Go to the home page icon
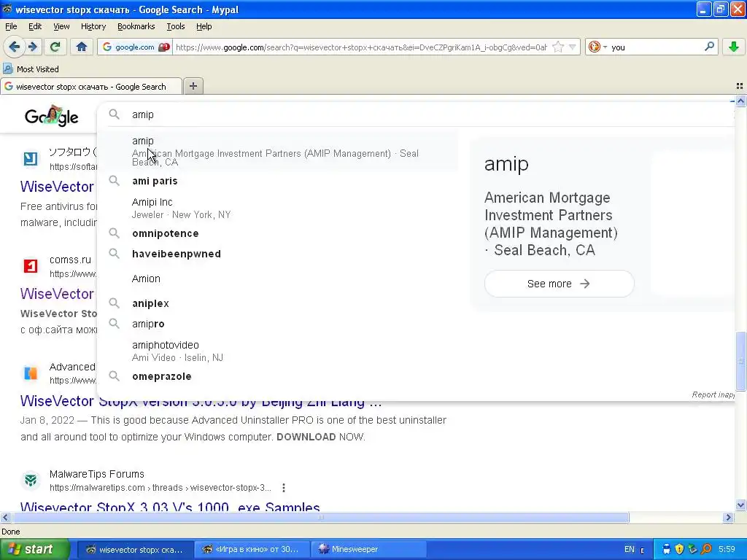 (82, 47)
